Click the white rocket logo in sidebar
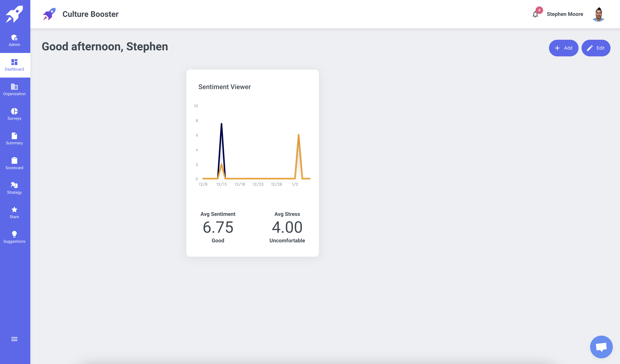 14,14
